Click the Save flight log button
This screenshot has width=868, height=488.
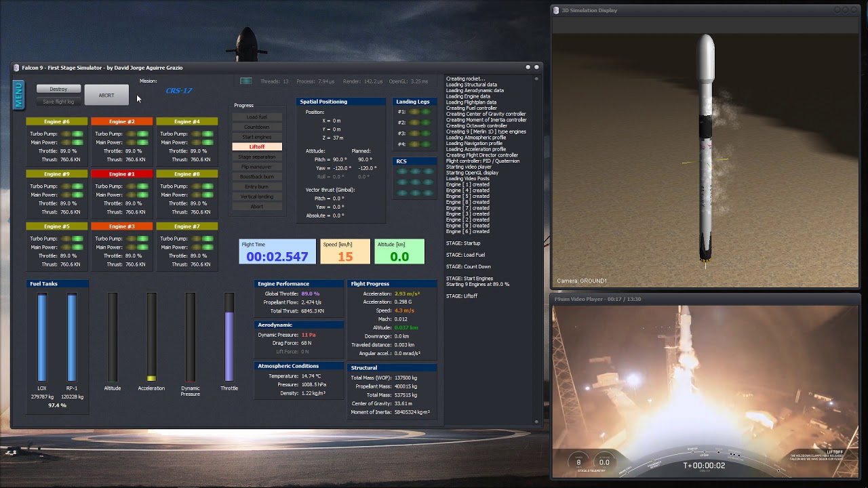(58, 102)
